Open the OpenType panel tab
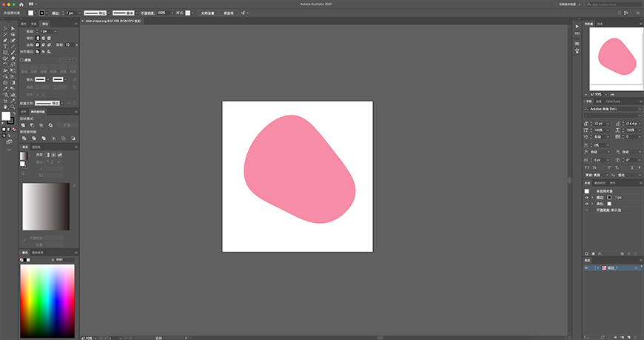Screen dimensions: 644x340 [613, 101]
